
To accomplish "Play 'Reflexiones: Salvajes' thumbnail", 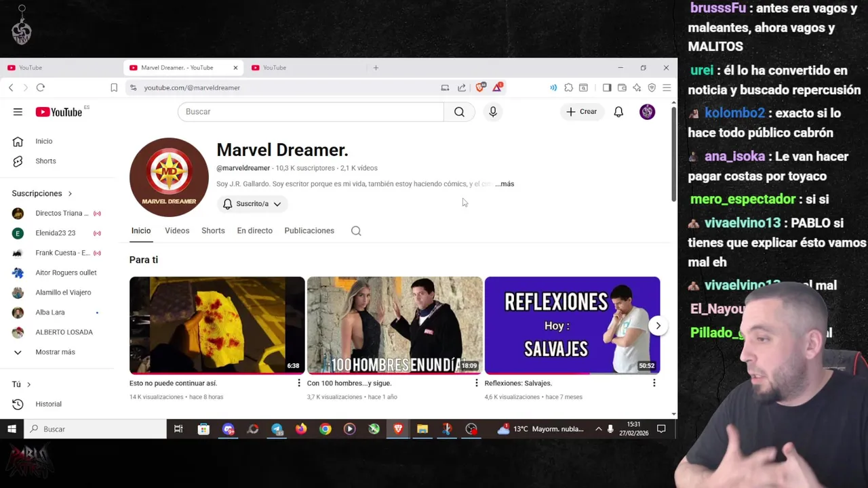I will coord(572,325).
